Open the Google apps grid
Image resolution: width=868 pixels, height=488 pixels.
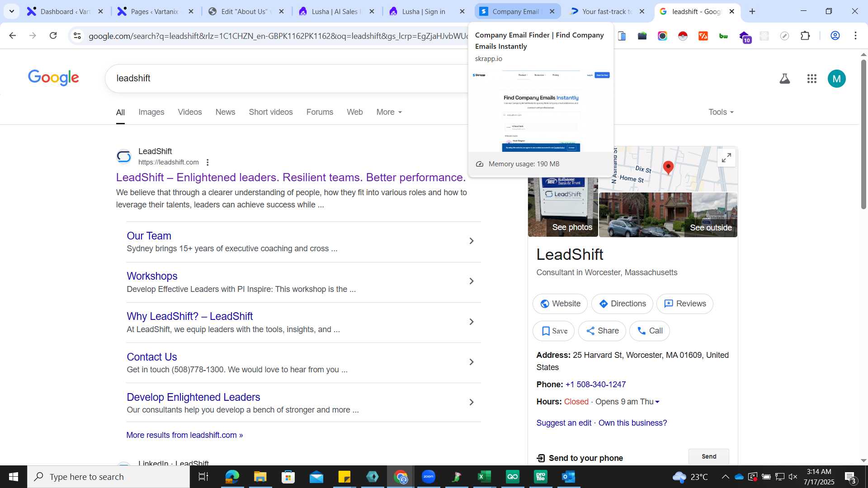(x=811, y=79)
